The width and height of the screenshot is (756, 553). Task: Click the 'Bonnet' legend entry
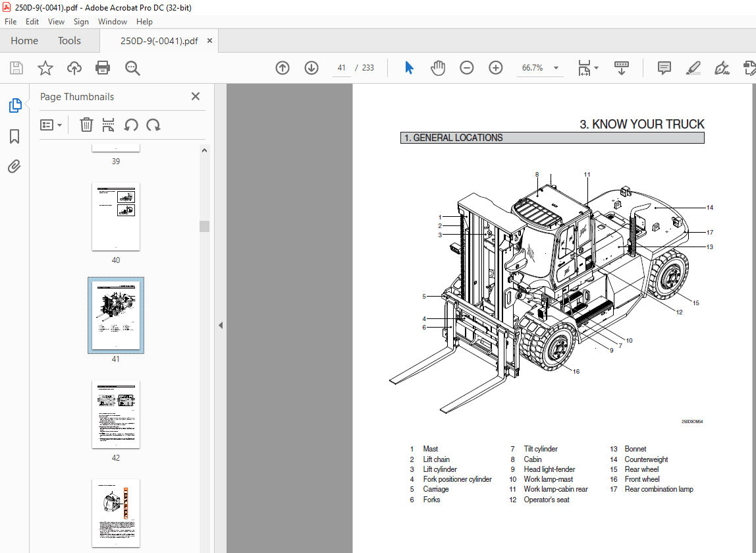pyautogui.click(x=635, y=449)
